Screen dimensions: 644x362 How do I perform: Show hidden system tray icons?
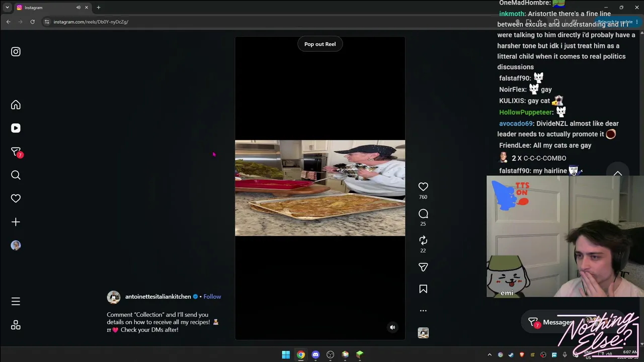click(x=490, y=354)
